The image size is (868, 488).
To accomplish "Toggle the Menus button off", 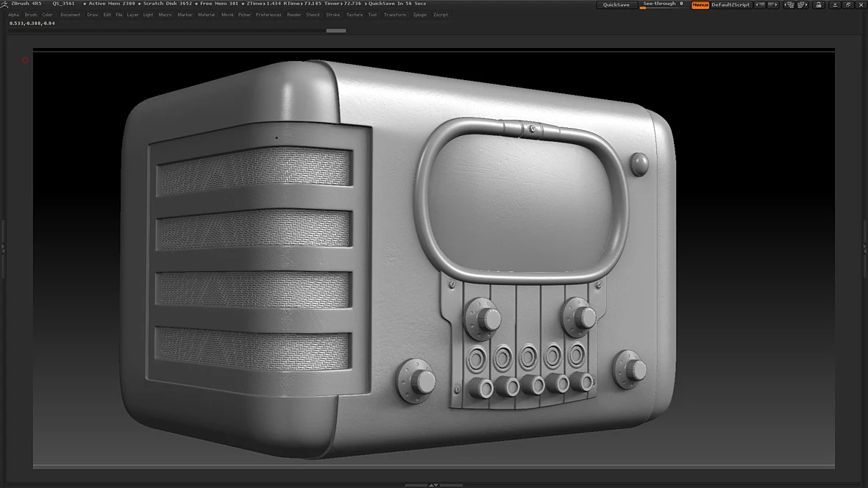I will 700,4.
